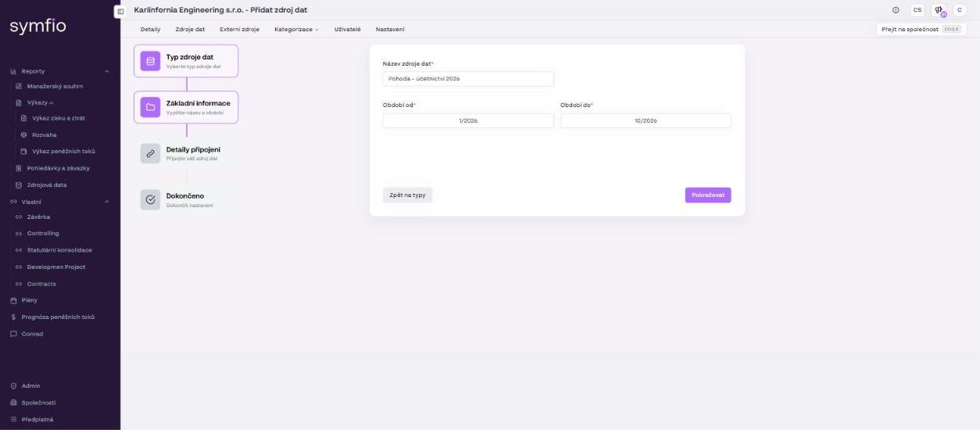Open Rozvaha report
This screenshot has height=430, width=980.
tap(45, 134)
